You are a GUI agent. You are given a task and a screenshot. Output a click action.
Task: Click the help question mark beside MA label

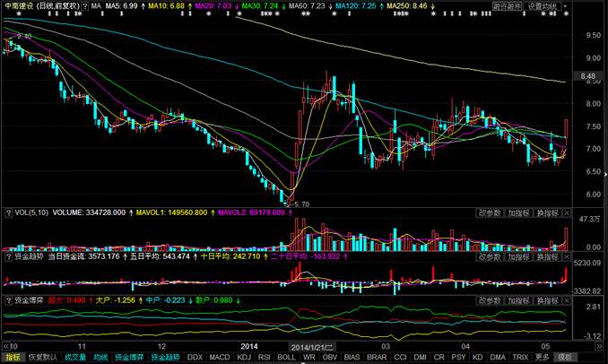86,6
